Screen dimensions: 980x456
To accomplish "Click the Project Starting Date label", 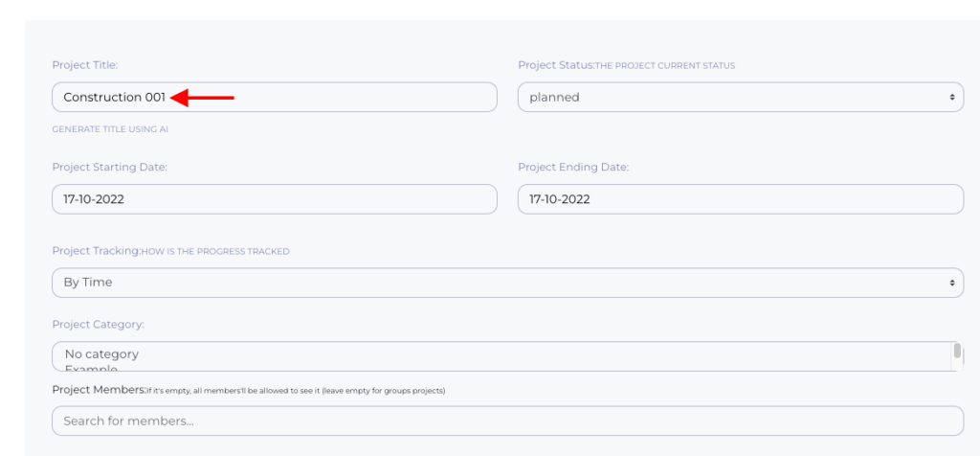I will tap(109, 167).
